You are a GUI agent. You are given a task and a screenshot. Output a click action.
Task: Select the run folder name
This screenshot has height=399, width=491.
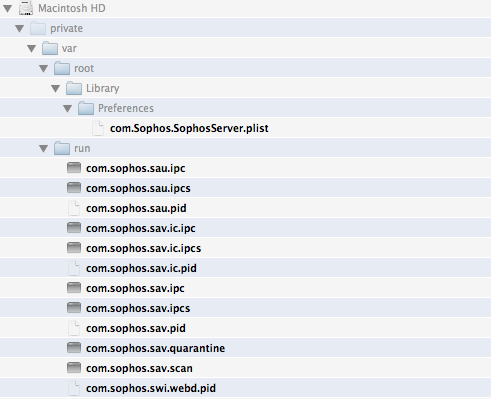82,149
